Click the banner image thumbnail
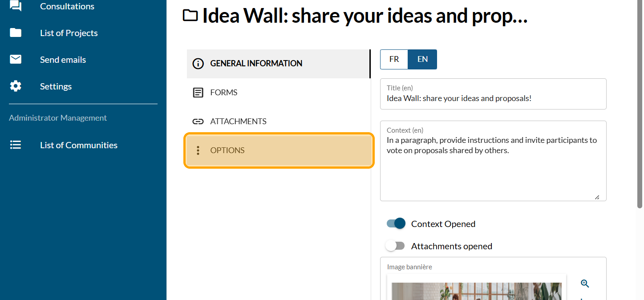 476,291
